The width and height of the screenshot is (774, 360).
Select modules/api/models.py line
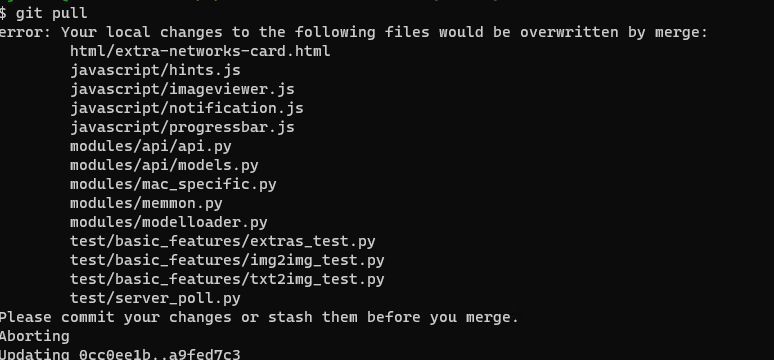[164, 165]
